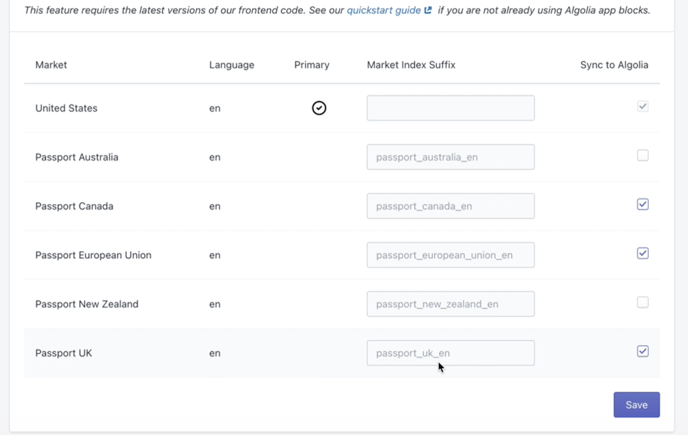Image resolution: width=688 pixels, height=435 pixels.
Task: Select the passport_canada_en suffix input
Action: tap(450, 206)
